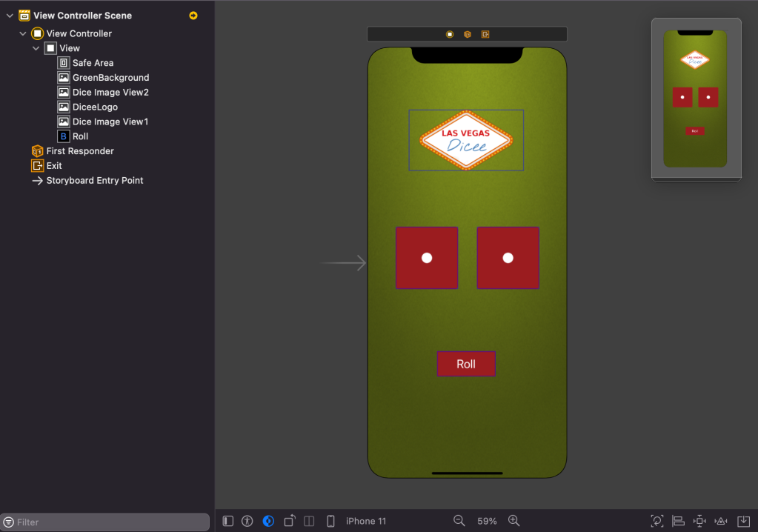Open Resolve Auto Layout Issues menu
The height and width of the screenshot is (532, 758).
click(721, 521)
